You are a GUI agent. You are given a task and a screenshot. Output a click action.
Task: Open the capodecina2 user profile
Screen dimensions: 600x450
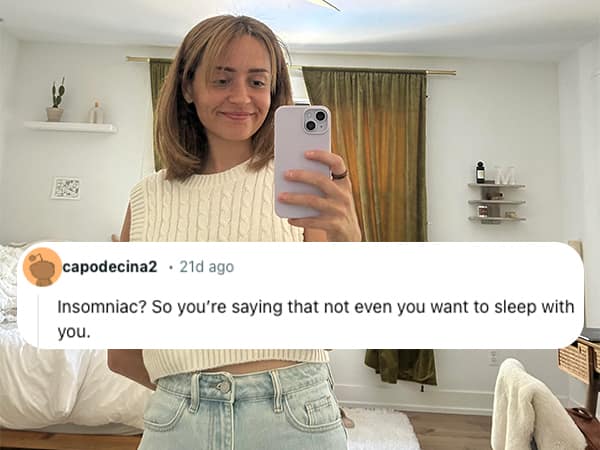110,267
